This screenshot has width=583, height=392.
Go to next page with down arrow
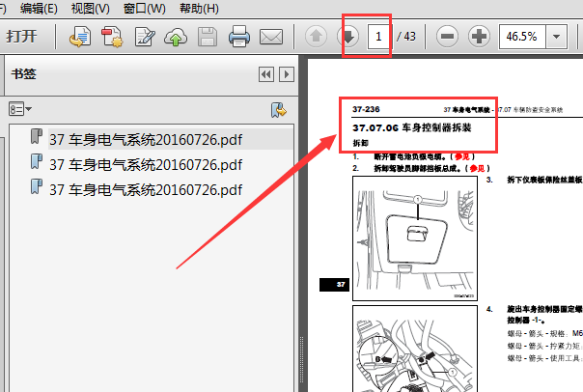348,37
